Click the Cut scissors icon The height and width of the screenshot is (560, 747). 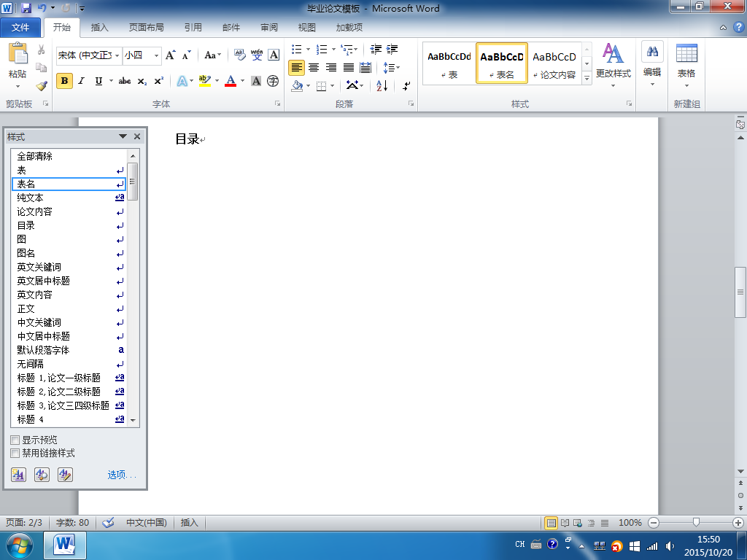[x=42, y=50]
